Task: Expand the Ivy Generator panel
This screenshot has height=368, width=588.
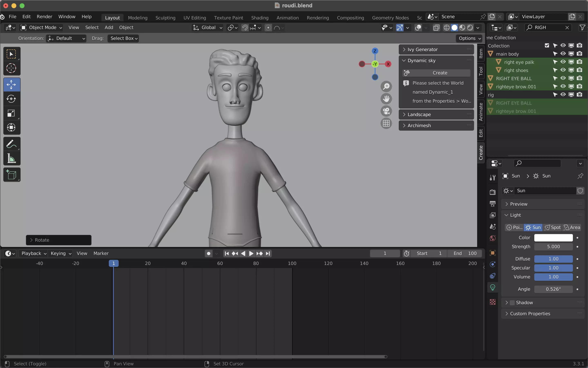Action: 436,49
